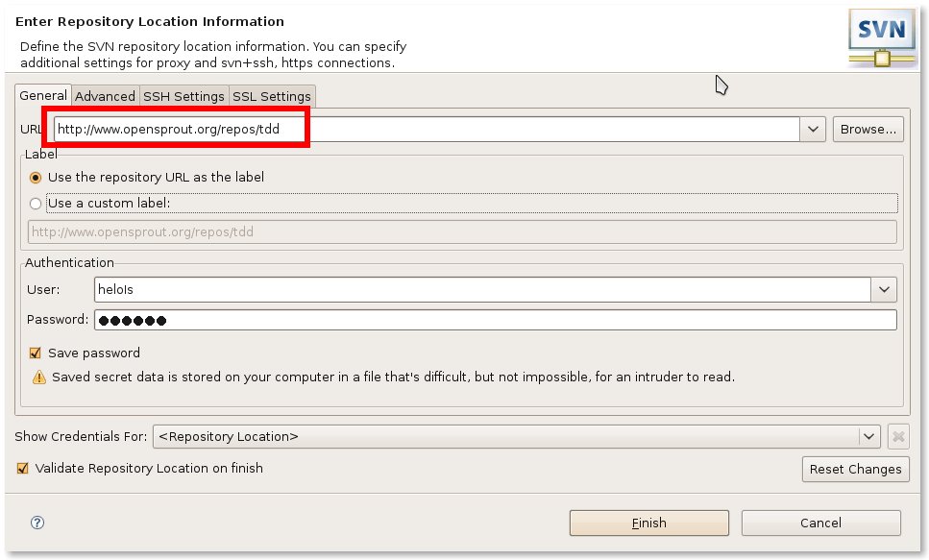Click the help question mark icon
The height and width of the screenshot is (560, 929).
[37, 523]
